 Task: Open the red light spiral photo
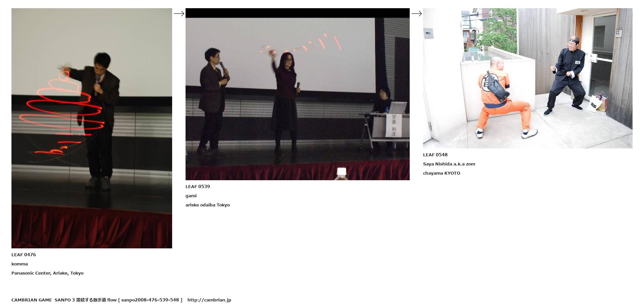click(92, 128)
